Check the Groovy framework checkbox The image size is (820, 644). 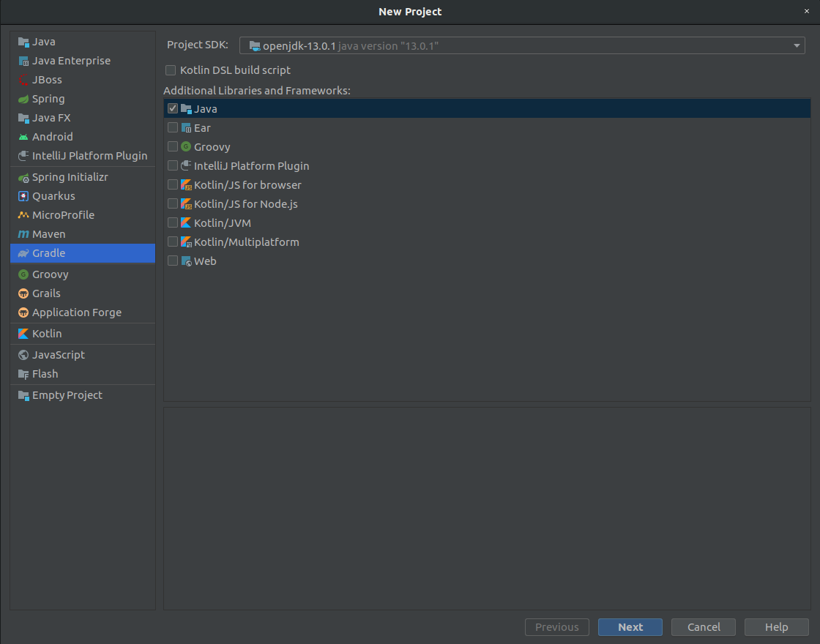point(173,146)
